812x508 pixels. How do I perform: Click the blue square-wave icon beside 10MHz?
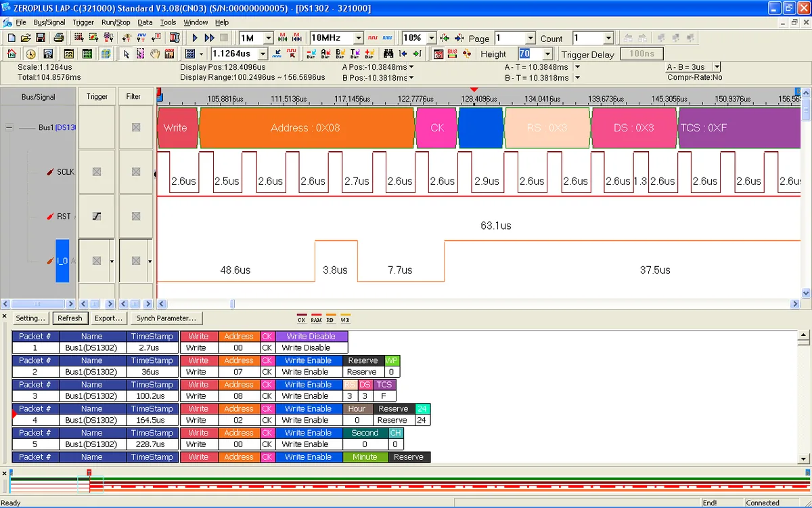pos(387,38)
